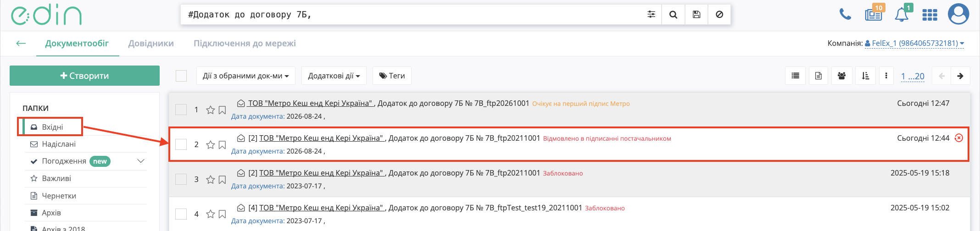Click the Створити button
Viewport: 980px width, 231px height.
84,76
